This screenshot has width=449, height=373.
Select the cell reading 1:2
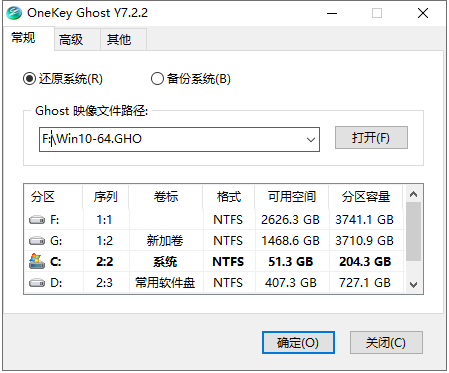(x=104, y=241)
